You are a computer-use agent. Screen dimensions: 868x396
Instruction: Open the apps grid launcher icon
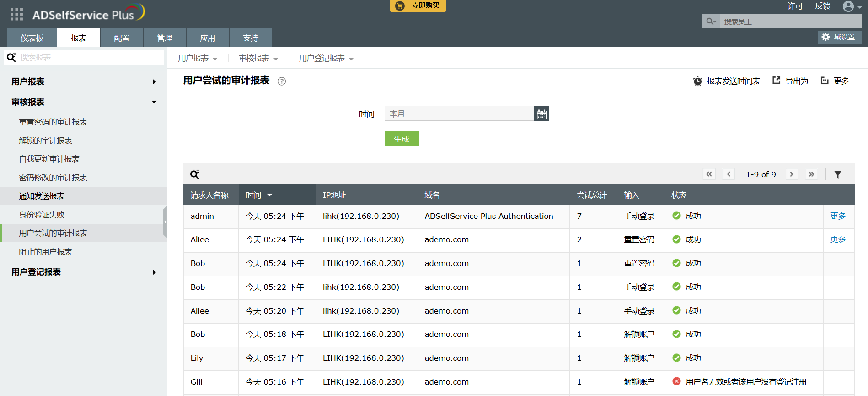[x=16, y=15]
